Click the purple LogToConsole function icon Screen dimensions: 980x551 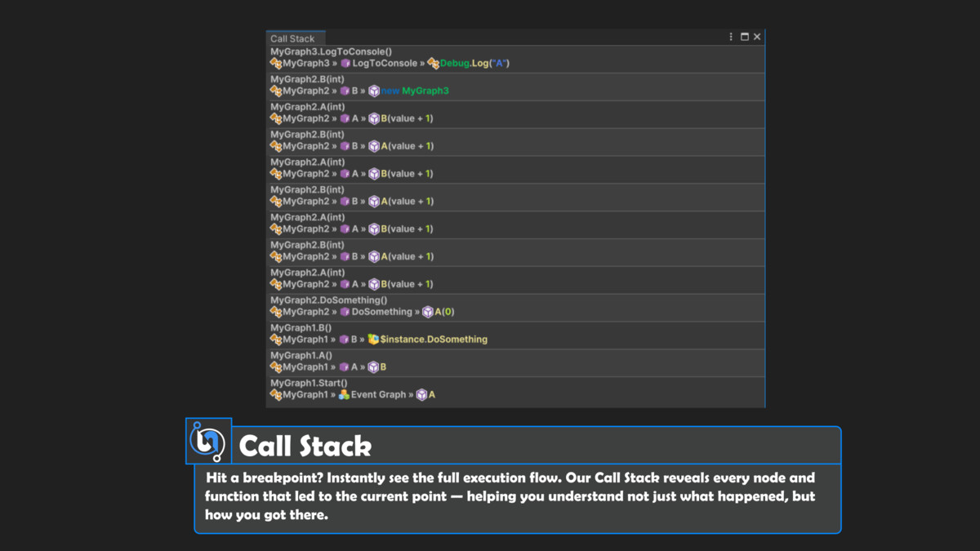coord(345,63)
